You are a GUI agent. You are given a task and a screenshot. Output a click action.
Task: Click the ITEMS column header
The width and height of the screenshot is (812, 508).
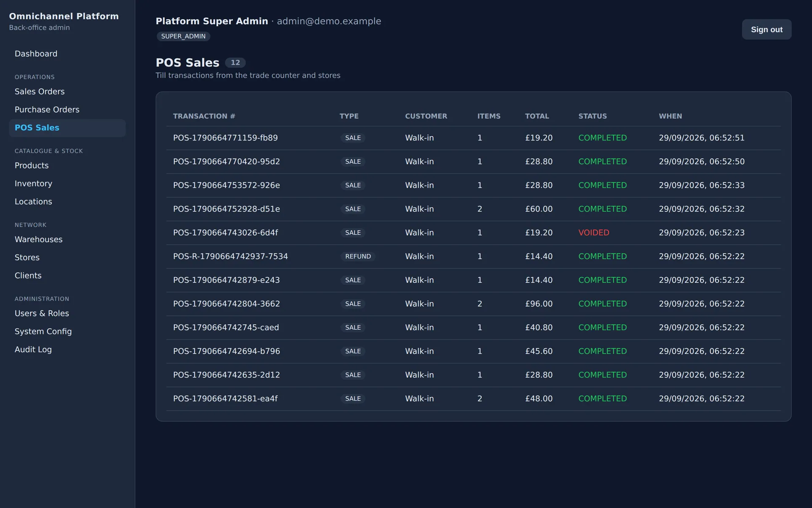click(x=489, y=116)
